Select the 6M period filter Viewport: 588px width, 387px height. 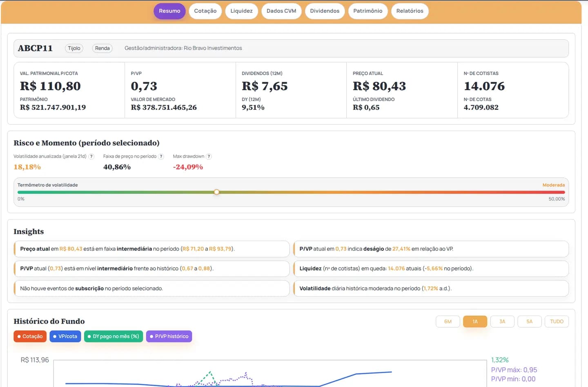(x=448, y=321)
